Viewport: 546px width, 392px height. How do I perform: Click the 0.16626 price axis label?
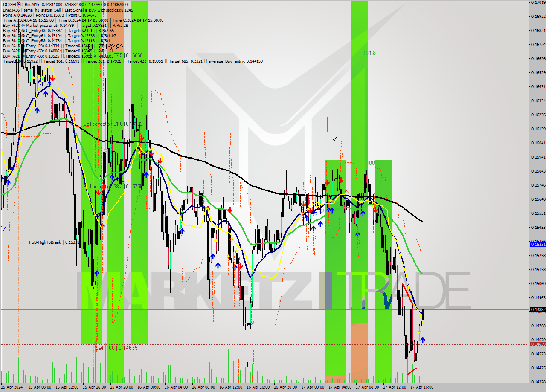tap(538, 58)
